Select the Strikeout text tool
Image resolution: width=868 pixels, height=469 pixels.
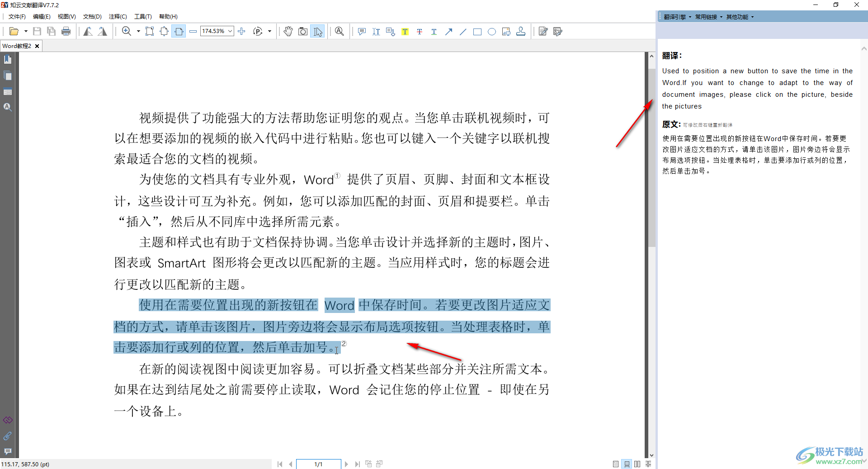(x=420, y=31)
